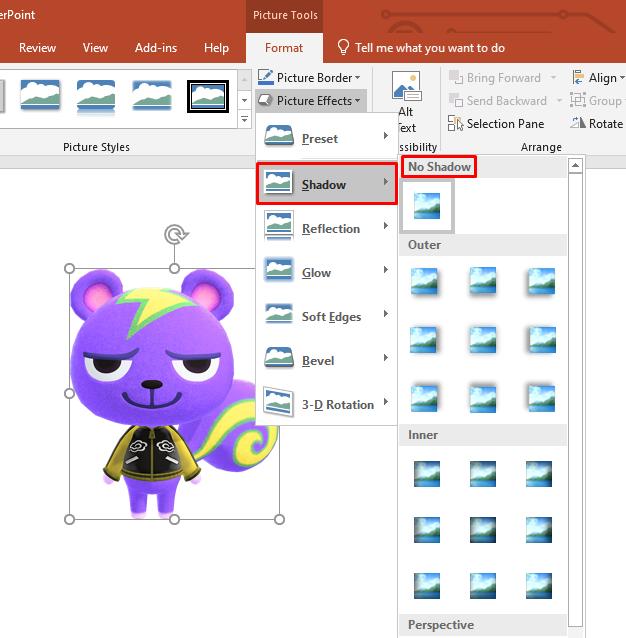626x638 pixels.
Task: Apply the second visible picture style with reflection
Action: pyautogui.click(x=96, y=97)
